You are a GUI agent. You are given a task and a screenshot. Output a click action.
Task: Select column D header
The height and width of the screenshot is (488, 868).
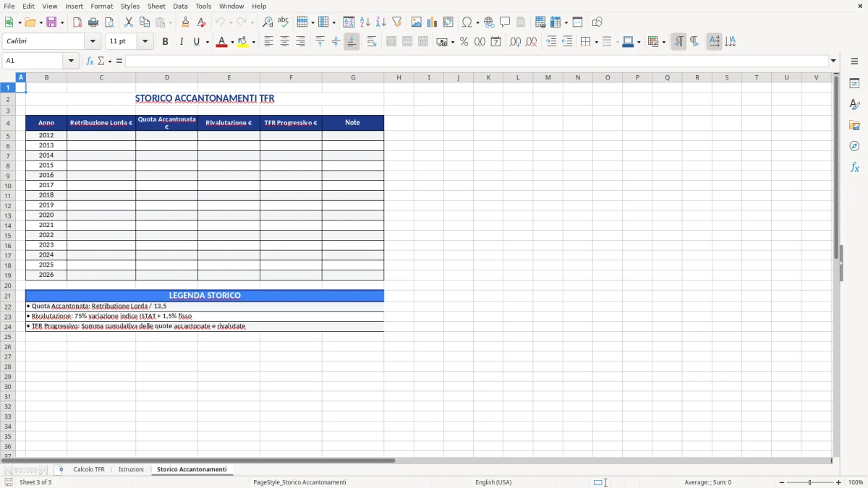[166, 77]
